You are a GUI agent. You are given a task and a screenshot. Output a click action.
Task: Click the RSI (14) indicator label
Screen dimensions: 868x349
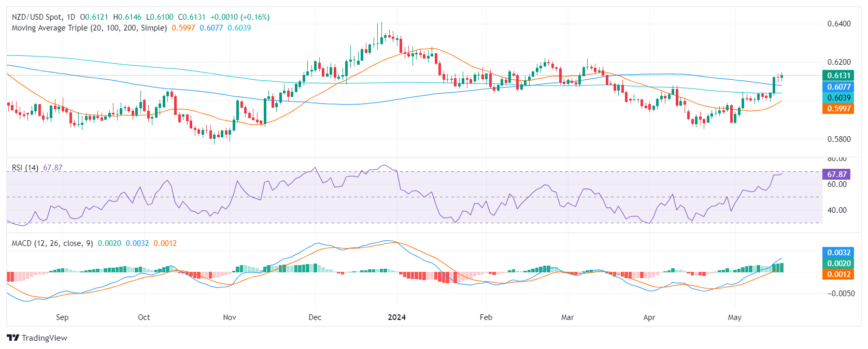[25, 168]
